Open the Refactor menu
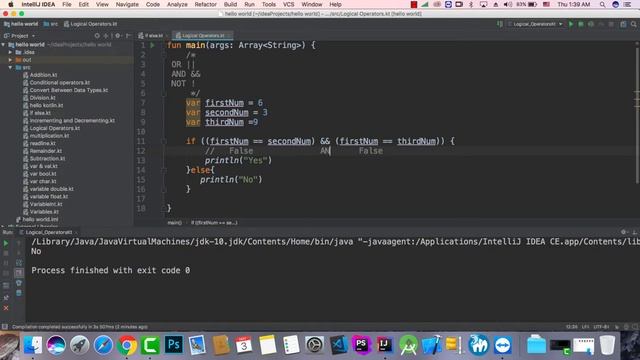Viewport: 640px width, 360px height. pos(205,4)
